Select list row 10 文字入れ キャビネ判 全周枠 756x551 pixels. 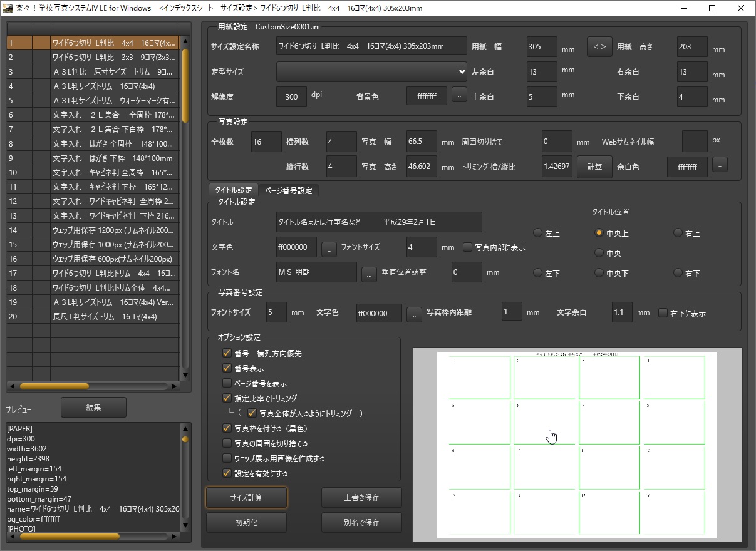tap(93, 172)
